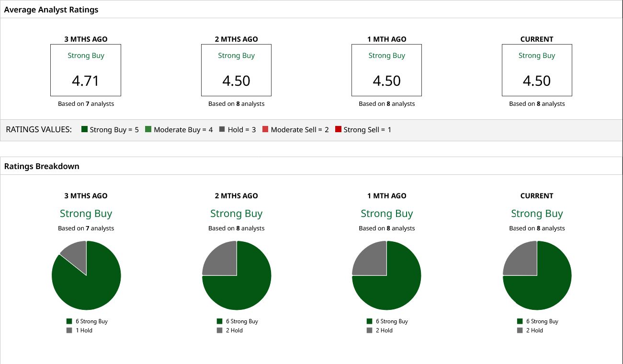This screenshot has width=623, height=364.
Task: Select the CURRENT 4.50 rating box
Action: tap(537, 70)
